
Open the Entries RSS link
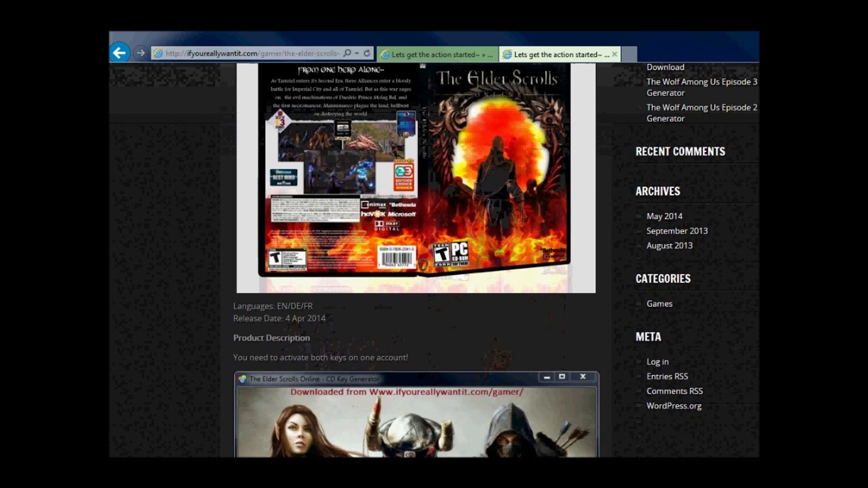click(x=667, y=376)
